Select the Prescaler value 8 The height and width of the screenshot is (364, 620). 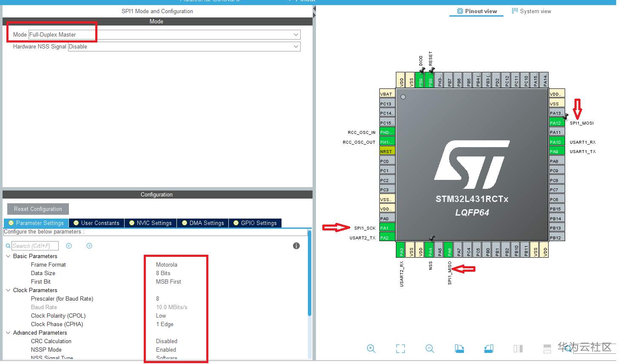pos(157,299)
